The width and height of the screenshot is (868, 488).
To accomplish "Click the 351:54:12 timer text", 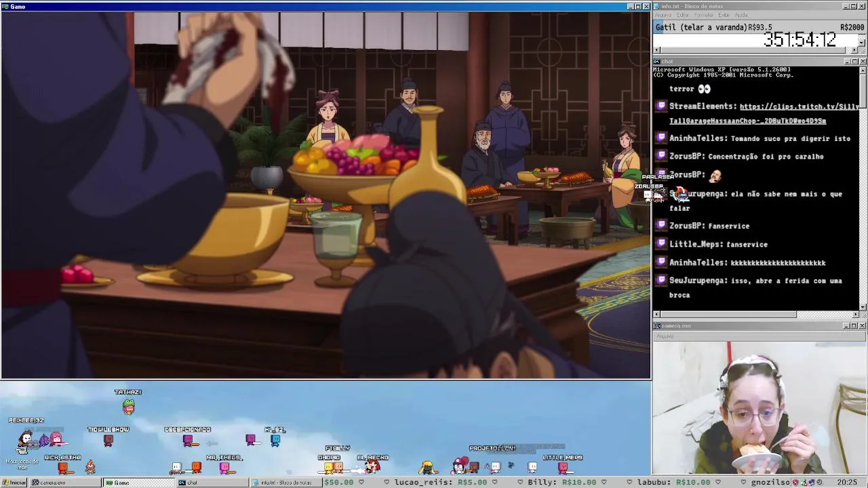I will (x=800, y=40).
